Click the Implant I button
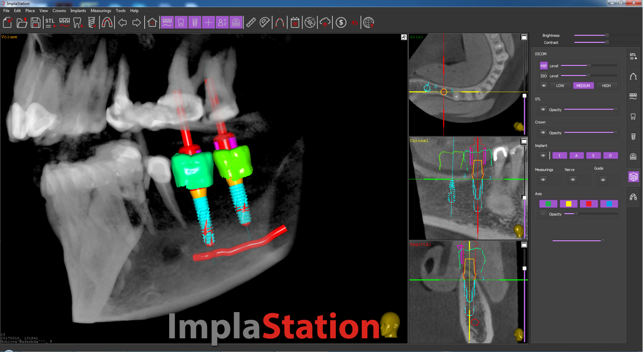 (559, 156)
